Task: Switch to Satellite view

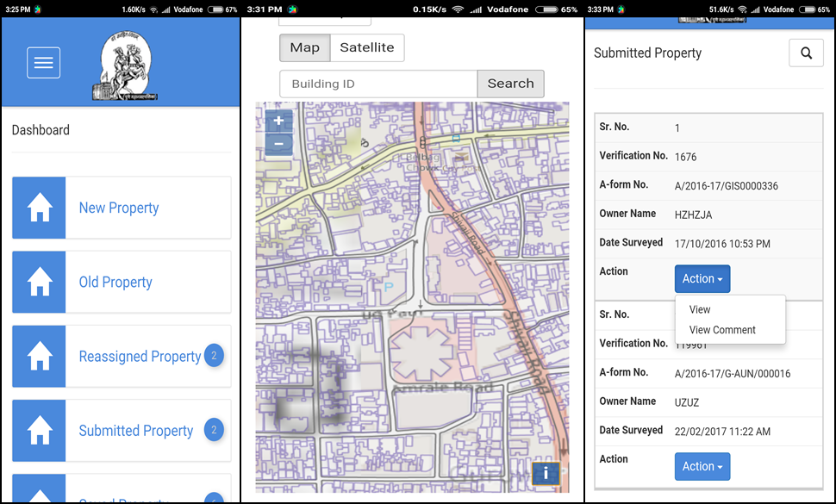Action: pyautogui.click(x=367, y=48)
